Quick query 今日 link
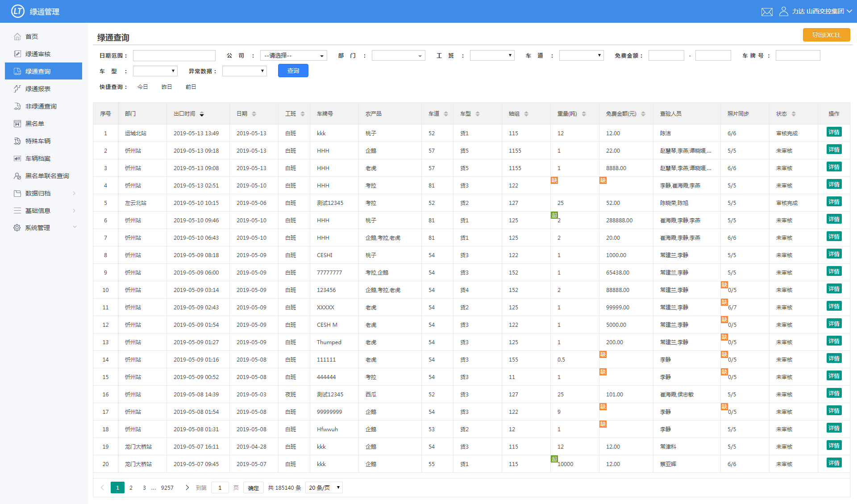 point(142,87)
